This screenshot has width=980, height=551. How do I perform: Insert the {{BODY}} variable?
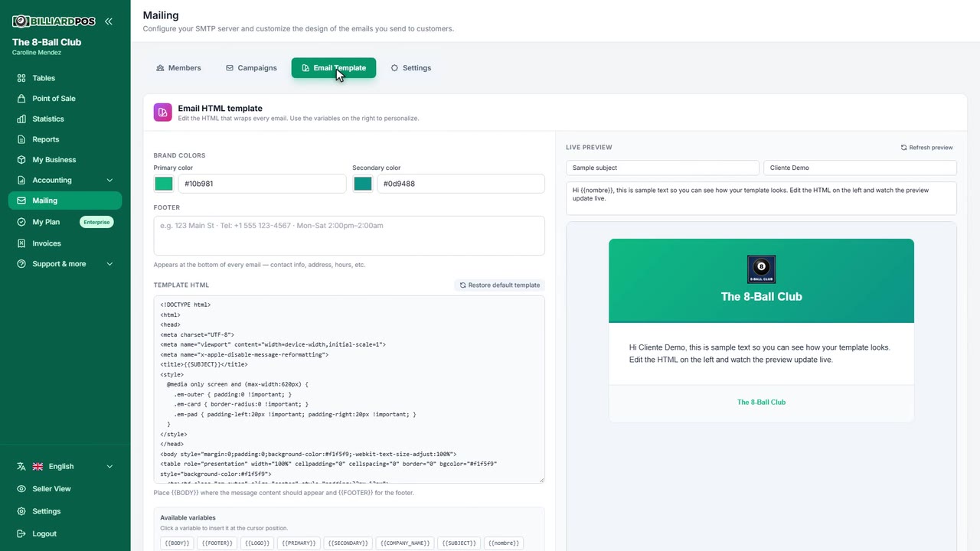tap(177, 543)
